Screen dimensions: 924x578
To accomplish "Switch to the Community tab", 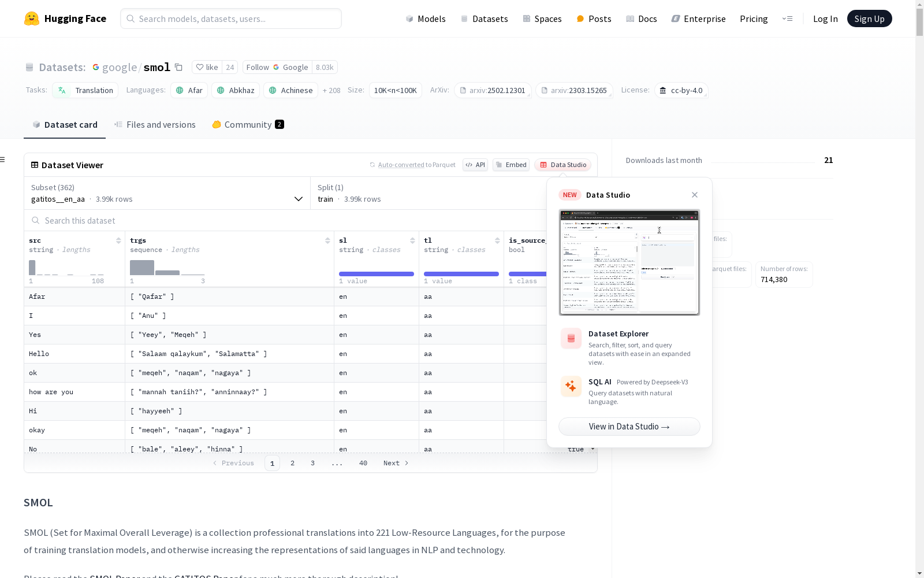I will point(248,125).
